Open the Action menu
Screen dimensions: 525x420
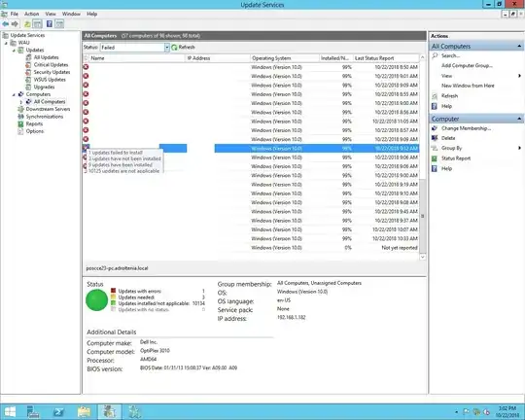(x=31, y=14)
